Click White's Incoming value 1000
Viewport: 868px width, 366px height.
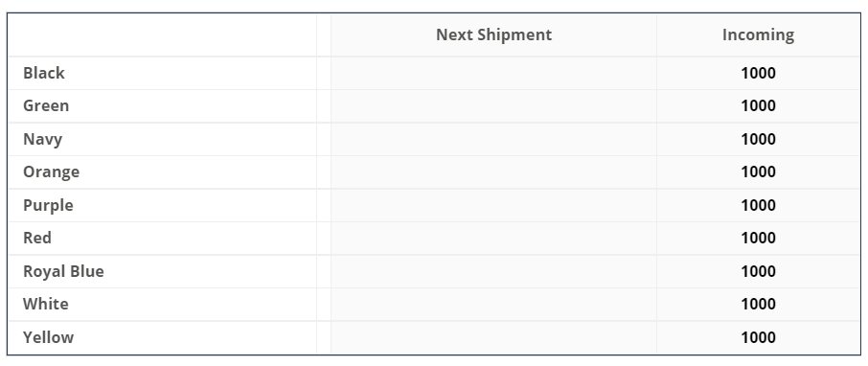coord(759,304)
